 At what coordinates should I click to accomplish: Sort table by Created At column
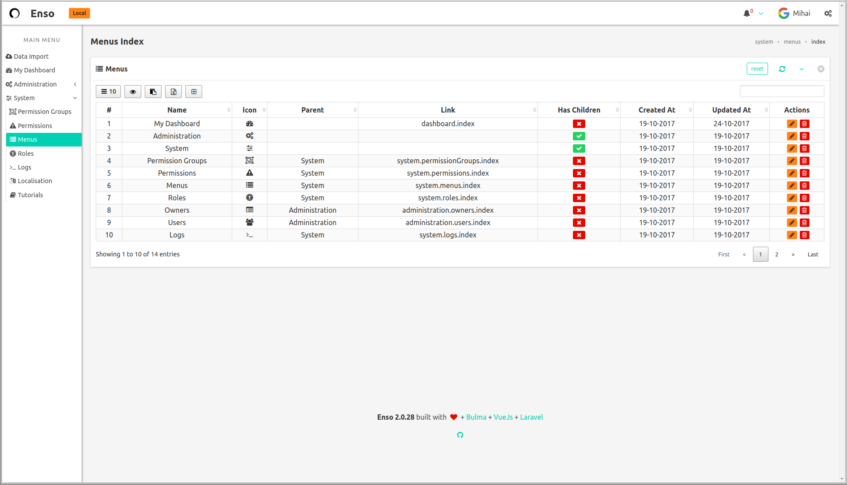point(657,110)
